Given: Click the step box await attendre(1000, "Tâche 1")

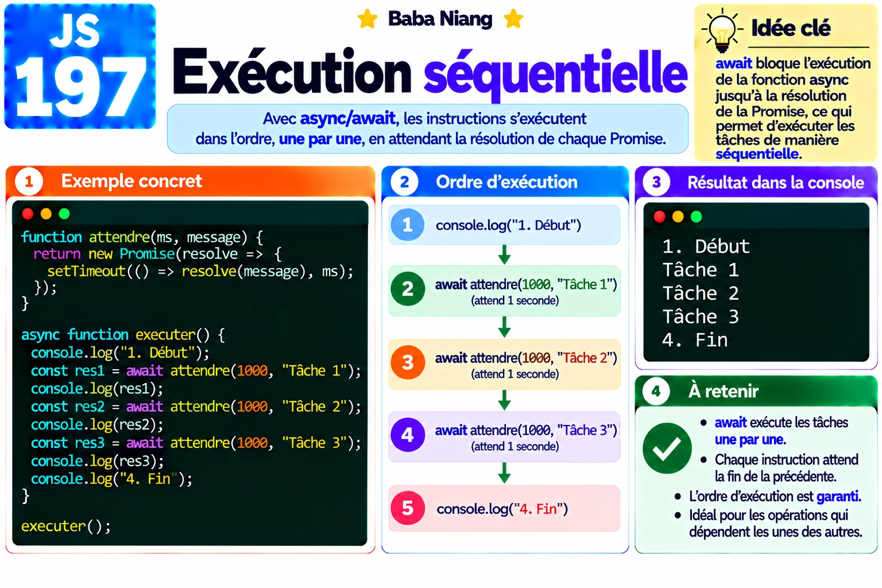Looking at the screenshot, I should pyautogui.click(x=505, y=291).
